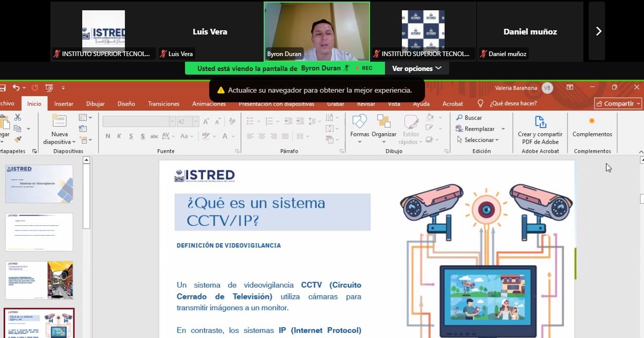The height and width of the screenshot is (338, 644).
Task: Open the Transiciones ribbon tab
Action: (164, 103)
